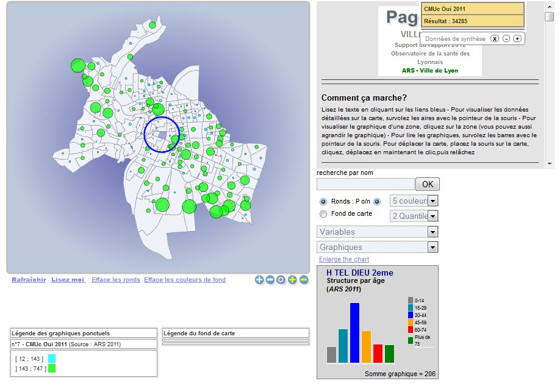Select the Fond de carte radio button
Image resolution: width=560 pixels, height=392 pixels.
(x=323, y=214)
